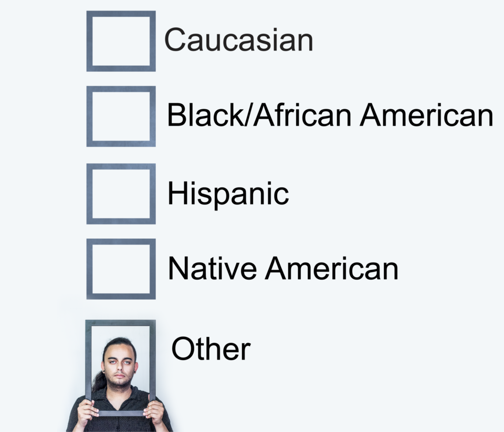The height and width of the screenshot is (432, 504).
Task: Click the word Native in the label
Action: [212, 269]
